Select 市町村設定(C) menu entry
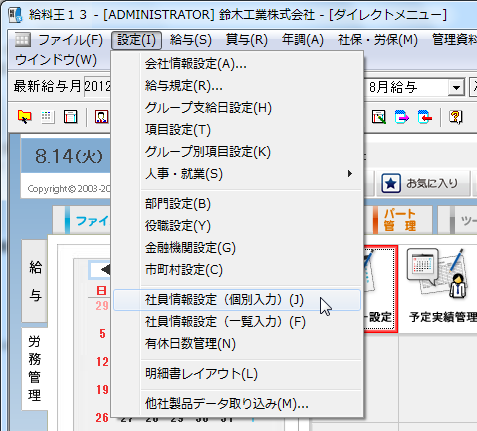The width and height of the screenshot is (477, 431). pos(237,270)
